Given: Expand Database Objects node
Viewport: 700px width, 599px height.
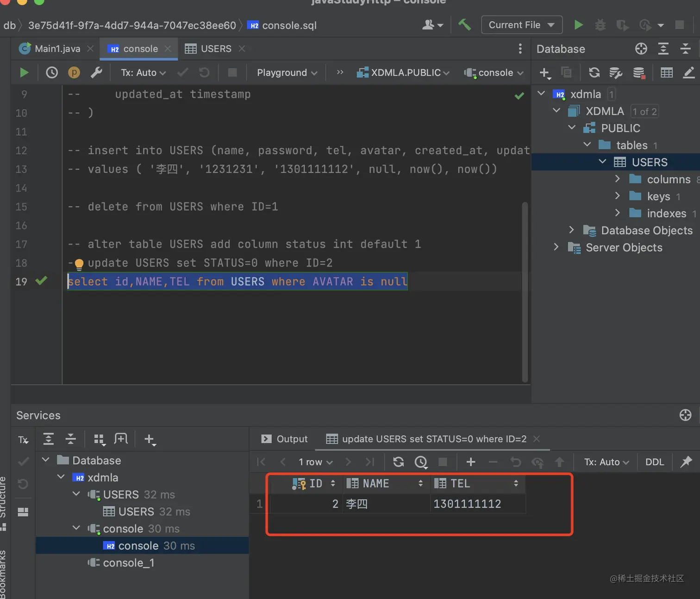Looking at the screenshot, I should (571, 230).
